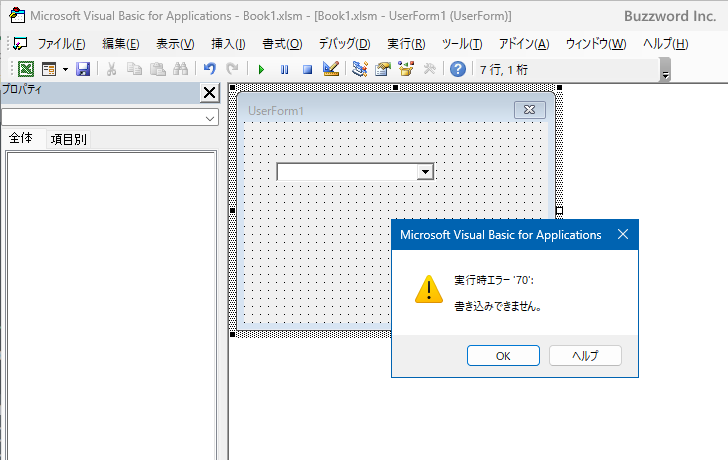Show the Toolbox with hammer and wrench icon
Viewport: 728px width, 460px height.
coord(429,69)
